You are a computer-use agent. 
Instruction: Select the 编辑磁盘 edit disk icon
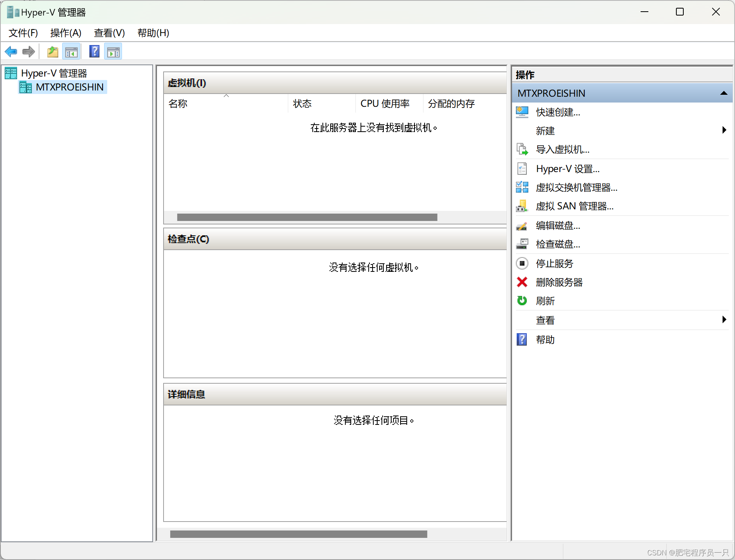(522, 225)
